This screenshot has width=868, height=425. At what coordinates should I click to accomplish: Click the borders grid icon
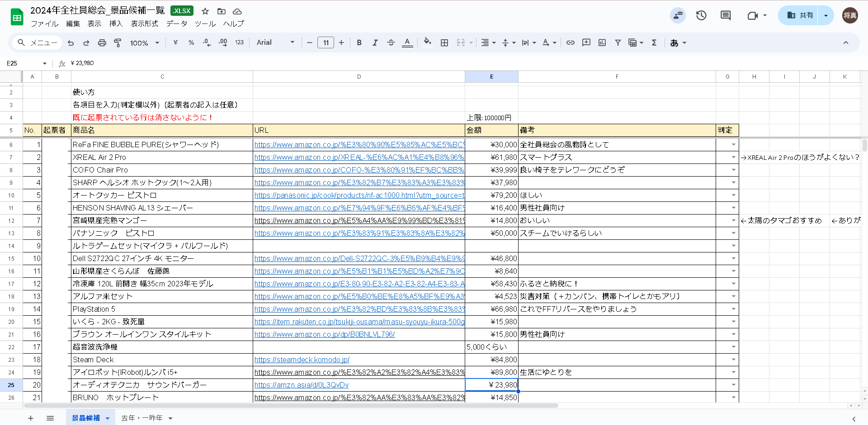(x=444, y=43)
